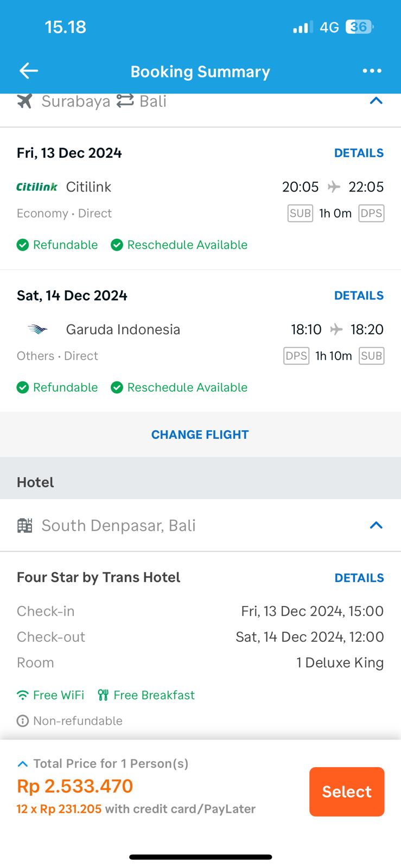Screen dimensions: 401x868
Task: View DETAILS for the 13 Dec Citilink flight
Action: [359, 153]
